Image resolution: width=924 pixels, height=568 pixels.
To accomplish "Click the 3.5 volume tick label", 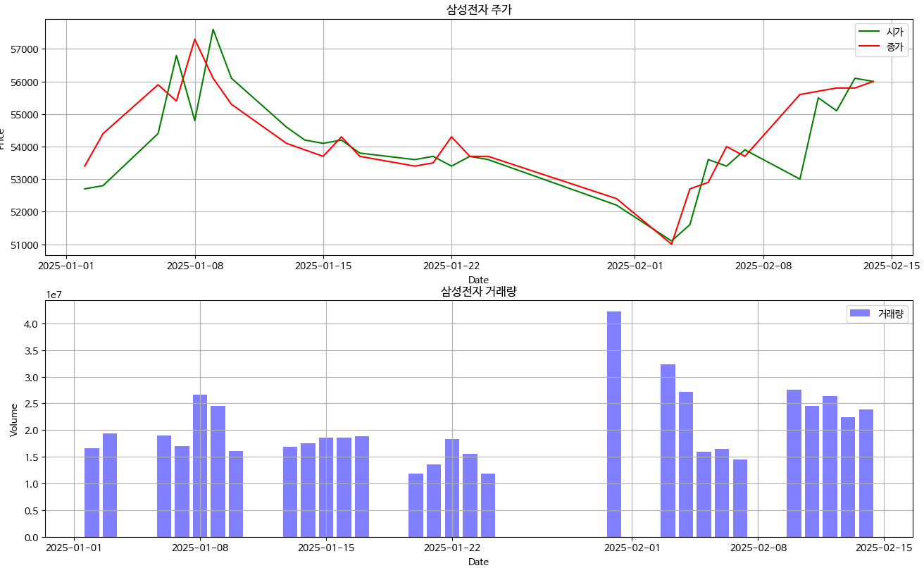I will (x=32, y=350).
